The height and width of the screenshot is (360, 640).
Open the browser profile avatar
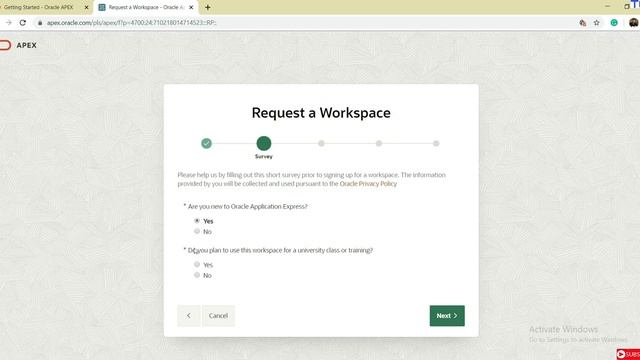point(633,23)
